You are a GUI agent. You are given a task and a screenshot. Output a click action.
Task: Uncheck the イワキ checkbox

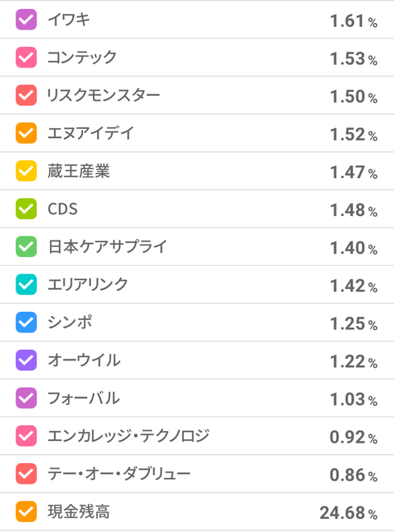(26, 20)
